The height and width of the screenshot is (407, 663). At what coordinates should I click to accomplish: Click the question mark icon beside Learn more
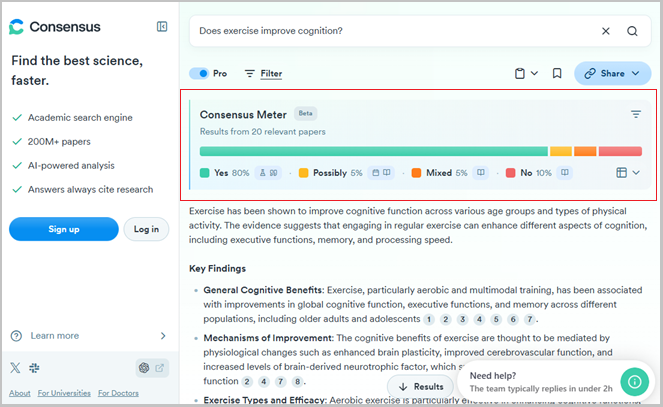click(x=16, y=336)
